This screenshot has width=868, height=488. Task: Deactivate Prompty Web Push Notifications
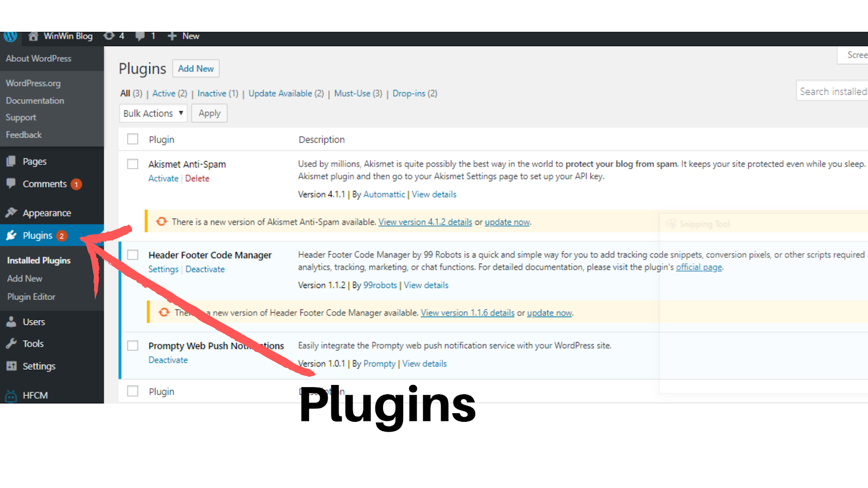pyautogui.click(x=168, y=360)
